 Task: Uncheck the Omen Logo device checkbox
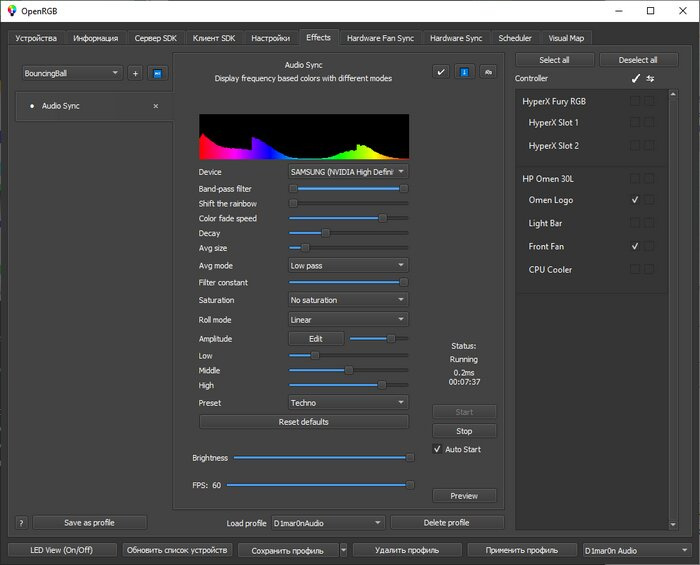coord(635,200)
